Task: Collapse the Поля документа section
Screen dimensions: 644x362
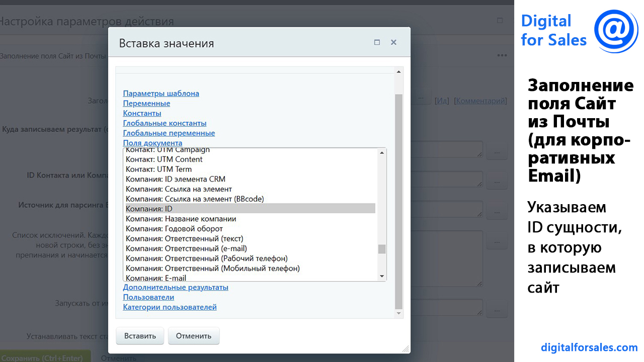Action: click(152, 143)
